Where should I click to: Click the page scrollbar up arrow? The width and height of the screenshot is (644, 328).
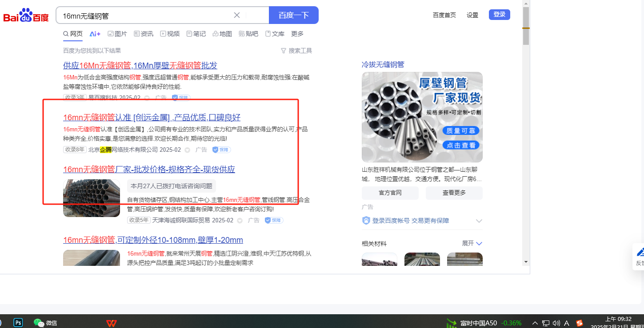[526, 3]
